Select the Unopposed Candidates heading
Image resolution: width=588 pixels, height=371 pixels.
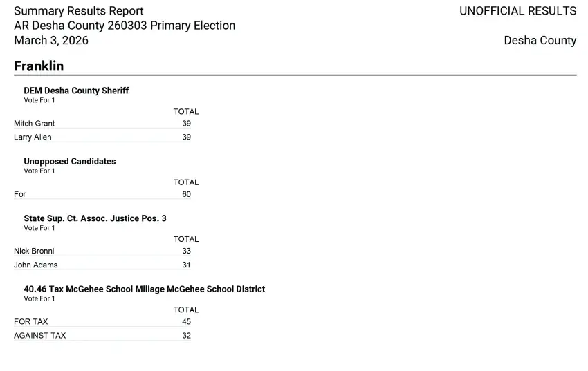[x=70, y=162]
